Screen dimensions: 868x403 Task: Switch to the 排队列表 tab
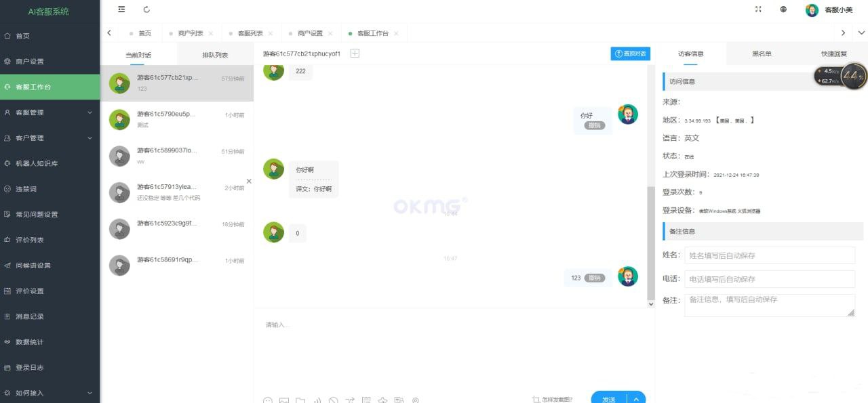tap(215, 55)
